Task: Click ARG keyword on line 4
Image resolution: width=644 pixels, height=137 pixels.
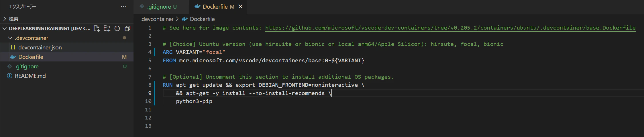Action: pos(168,52)
